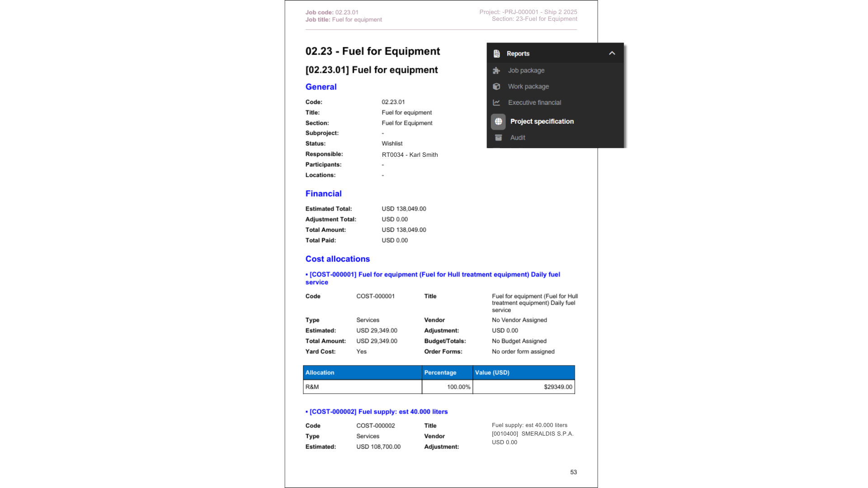Click the Reports document icon
This screenshot has width=868, height=488.
[x=496, y=53]
